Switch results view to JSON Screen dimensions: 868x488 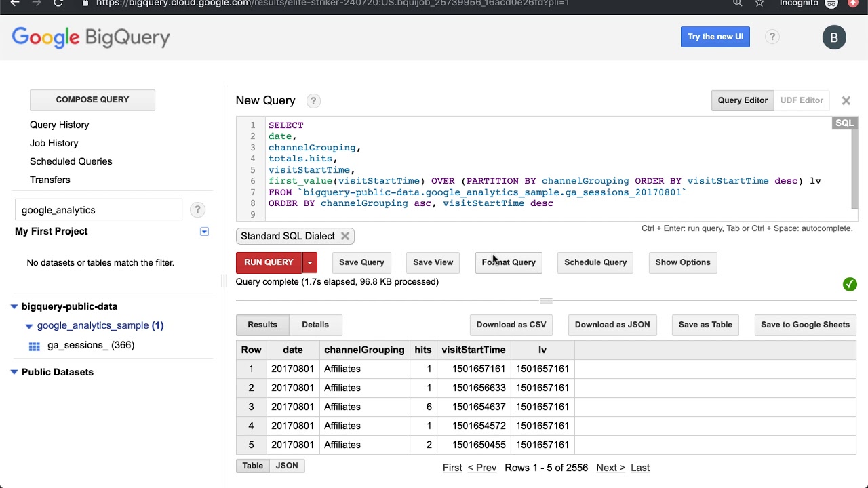(287, 466)
